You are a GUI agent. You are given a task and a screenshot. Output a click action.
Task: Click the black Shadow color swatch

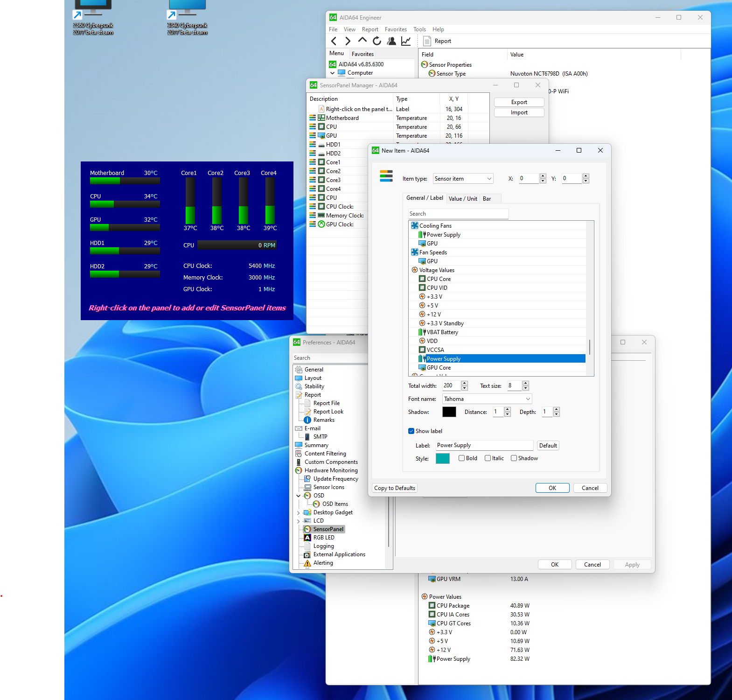click(449, 412)
